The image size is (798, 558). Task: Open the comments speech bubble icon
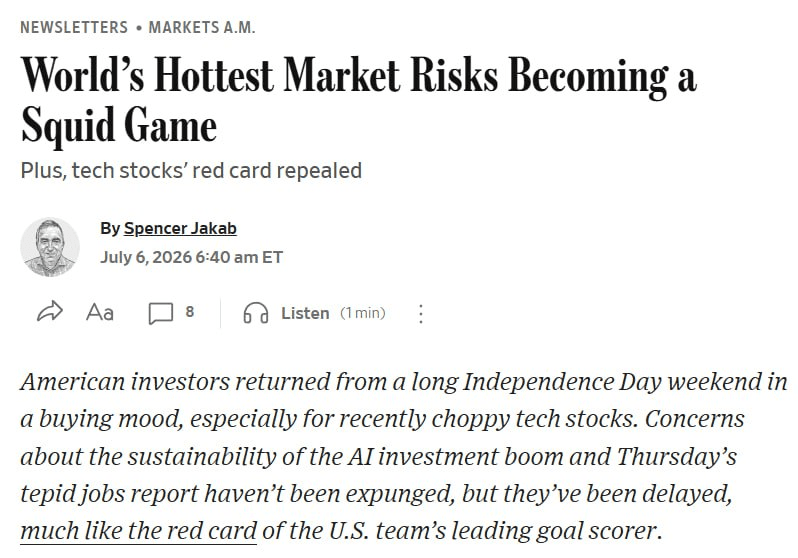(161, 313)
